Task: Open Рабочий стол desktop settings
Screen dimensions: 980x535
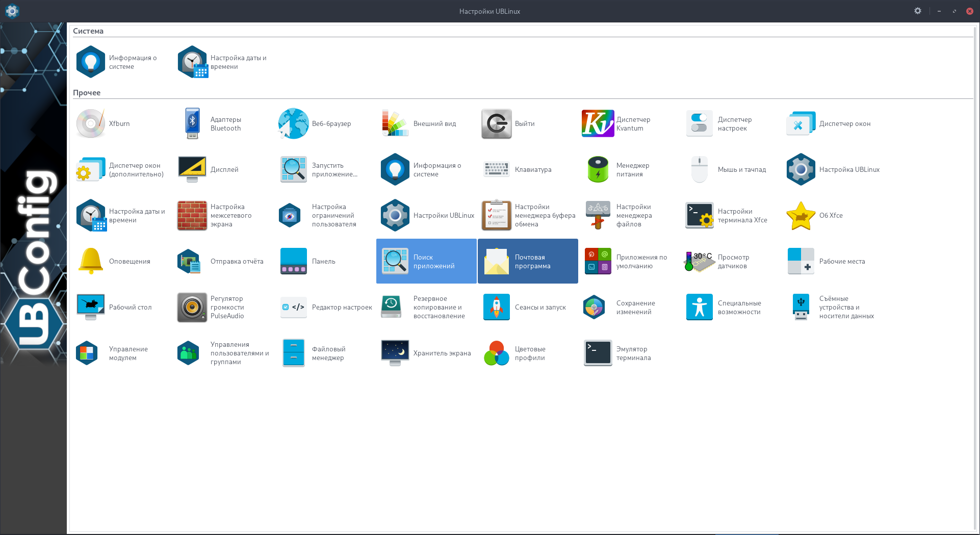Action: [121, 307]
